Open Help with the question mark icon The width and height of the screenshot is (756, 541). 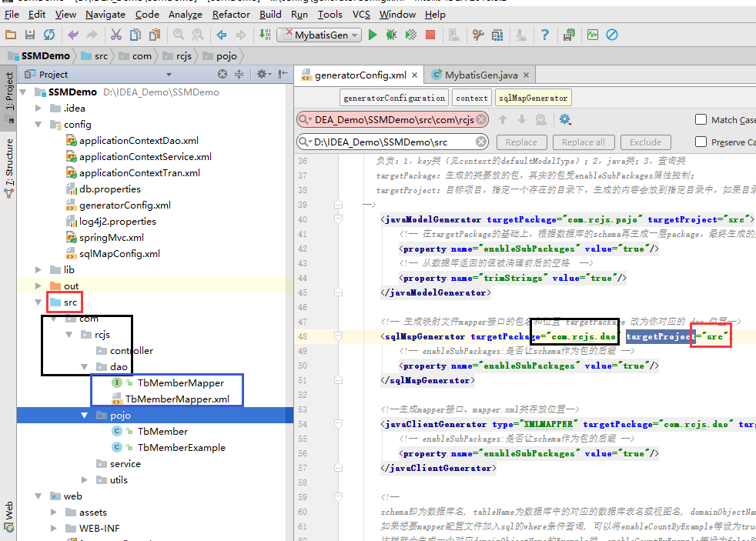click(x=545, y=35)
